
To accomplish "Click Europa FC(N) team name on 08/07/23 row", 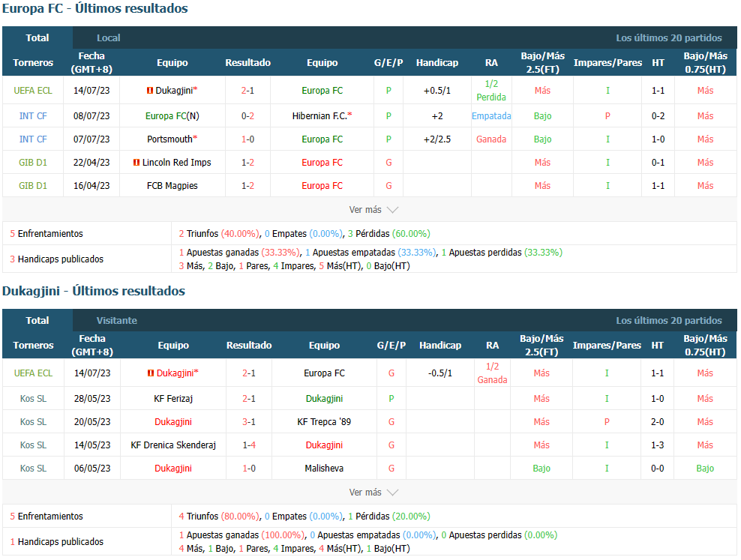I will tap(172, 115).
